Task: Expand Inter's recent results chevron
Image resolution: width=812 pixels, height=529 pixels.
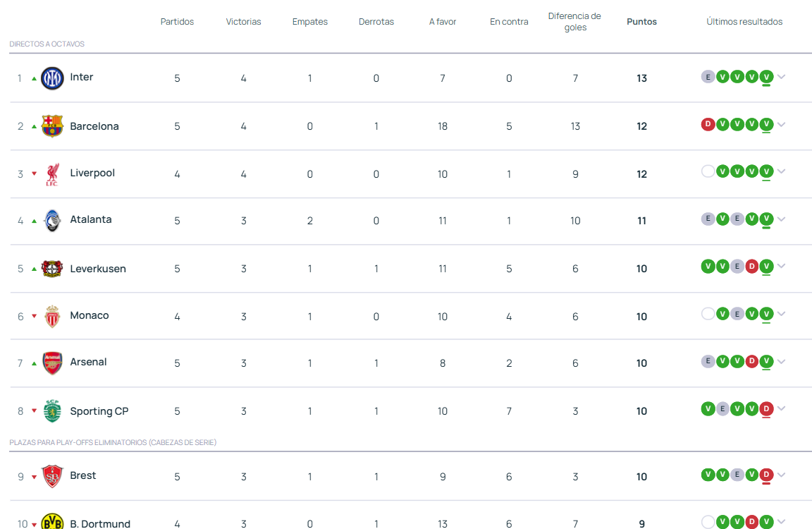Action: 781,77
